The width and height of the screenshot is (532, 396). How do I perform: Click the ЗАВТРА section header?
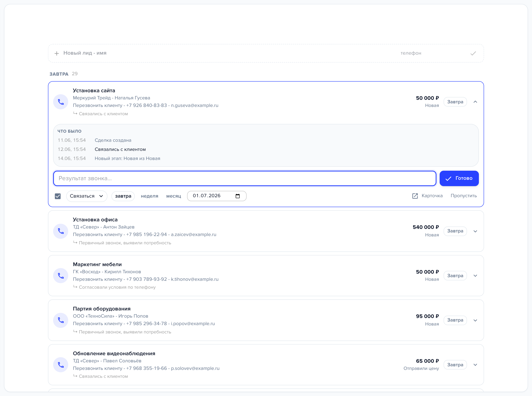tap(59, 74)
